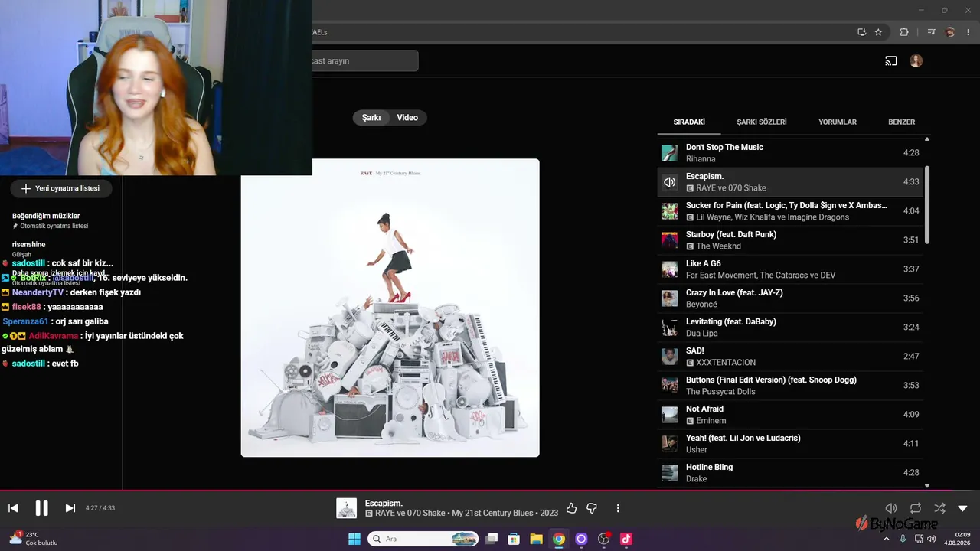The image size is (980, 551).
Task: Click the player bar volume icon
Action: (891, 508)
